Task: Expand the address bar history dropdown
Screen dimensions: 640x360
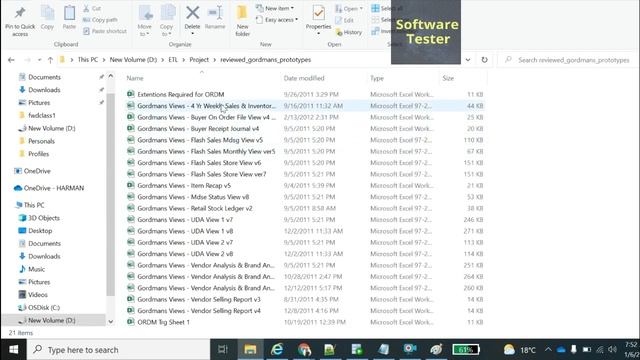Action: pos(468,60)
